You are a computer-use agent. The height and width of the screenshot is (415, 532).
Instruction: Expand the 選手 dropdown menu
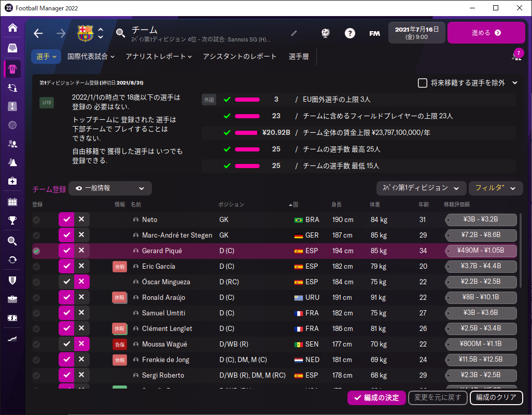(x=46, y=57)
